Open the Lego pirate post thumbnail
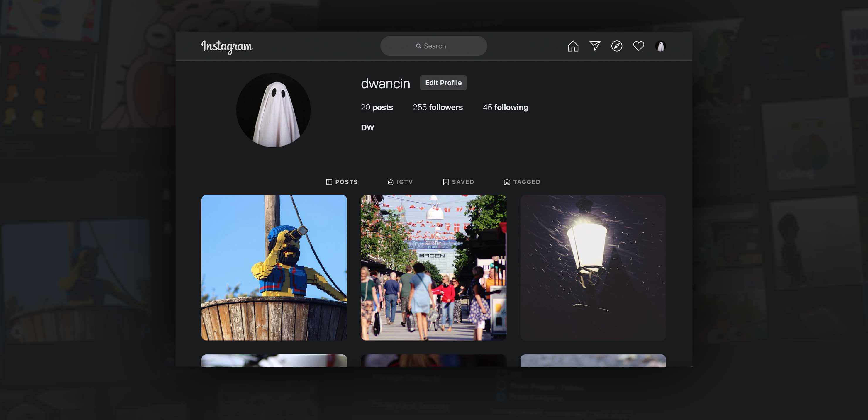The height and width of the screenshot is (420, 868). click(x=274, y=268)
